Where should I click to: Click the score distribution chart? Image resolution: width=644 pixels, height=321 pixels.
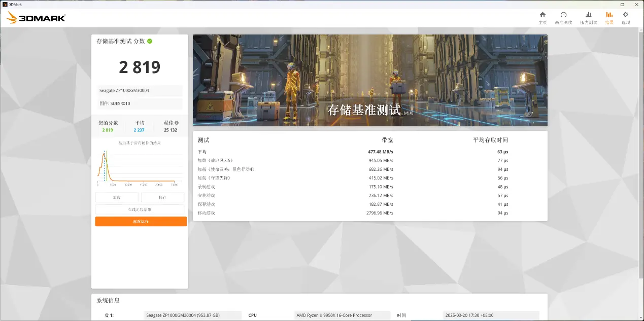[140, 167]
